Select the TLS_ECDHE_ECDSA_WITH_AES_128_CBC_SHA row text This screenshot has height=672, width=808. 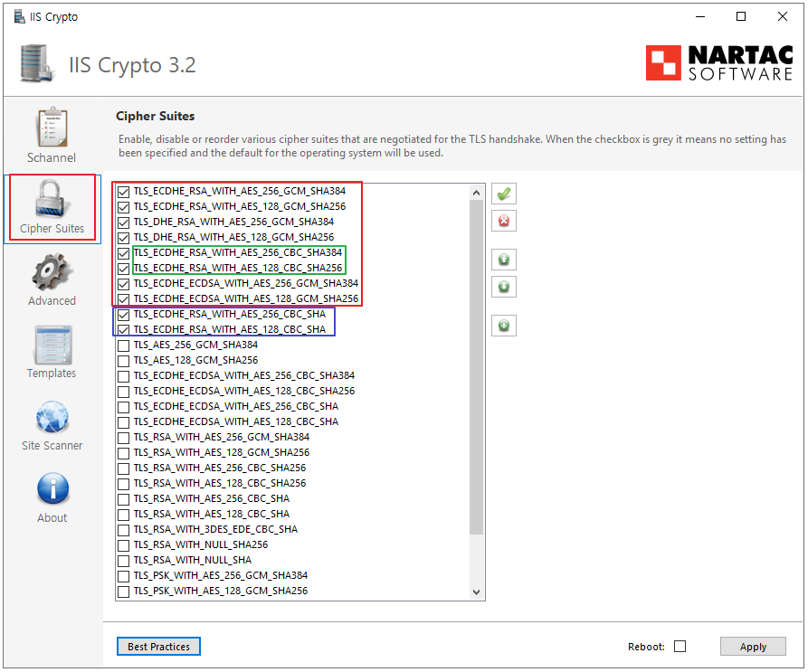(236, 421)
